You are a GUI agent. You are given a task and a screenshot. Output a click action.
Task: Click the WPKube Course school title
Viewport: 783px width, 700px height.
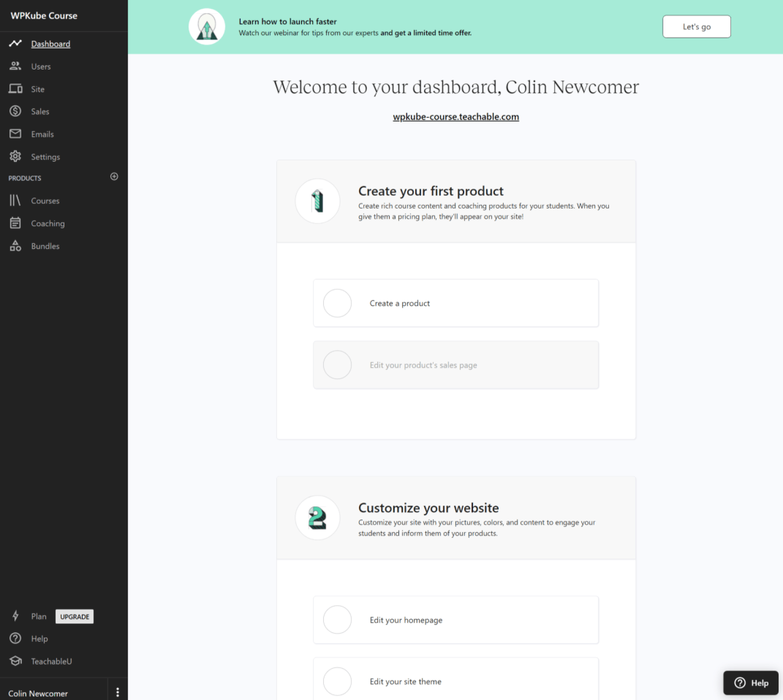point(44,16)
